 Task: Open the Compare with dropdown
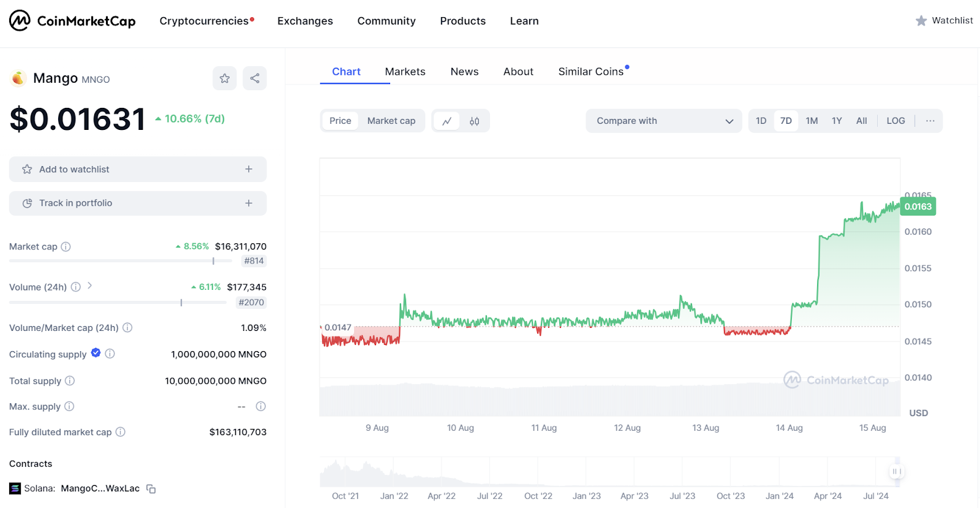coord(664,121)
